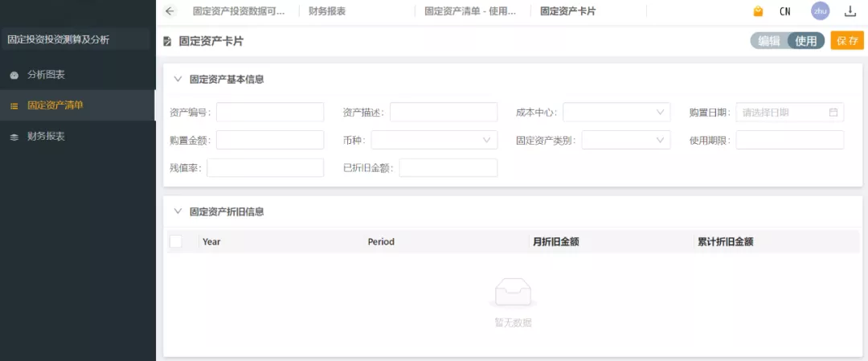Click the 分析图表 dashboard icon in sidebar

pyautogui.click(x=14, y=75)
